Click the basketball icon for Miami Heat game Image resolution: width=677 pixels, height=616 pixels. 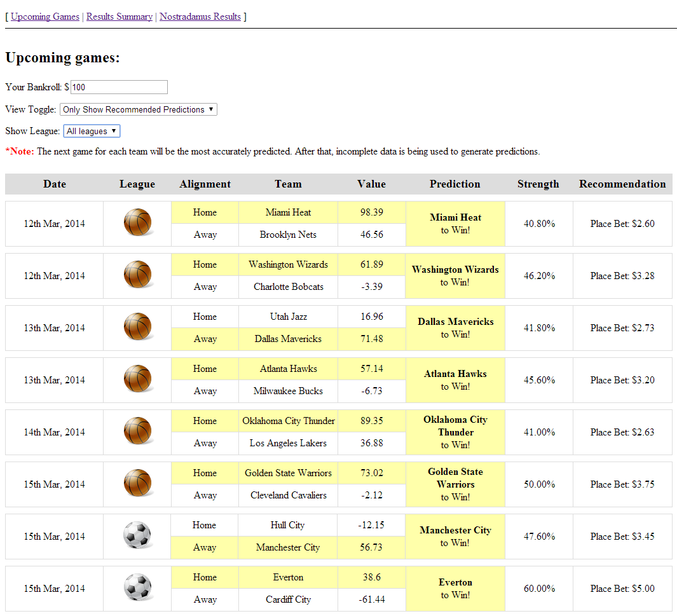click(x=138, y=222)
